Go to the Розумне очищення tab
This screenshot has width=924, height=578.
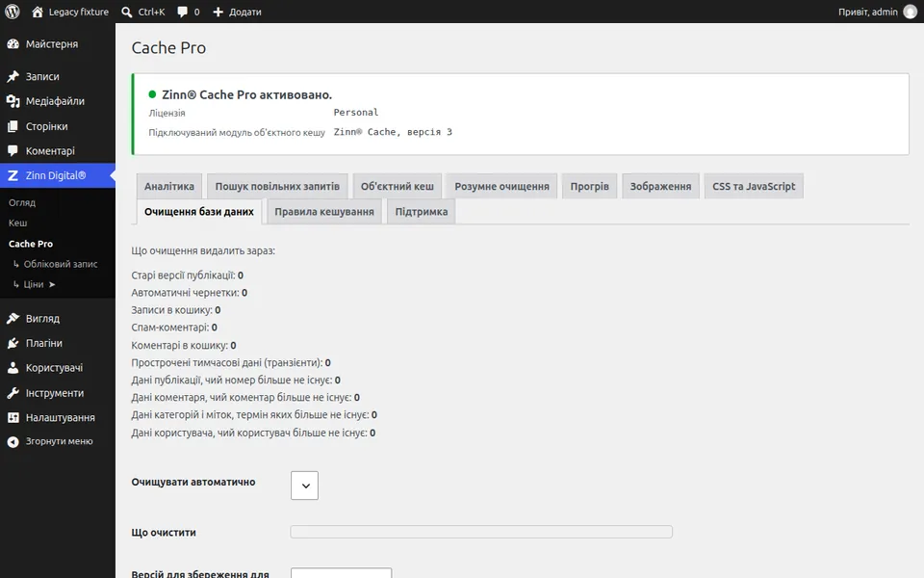point(501,186)
